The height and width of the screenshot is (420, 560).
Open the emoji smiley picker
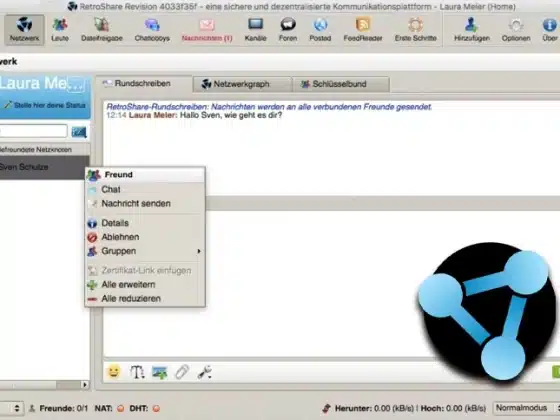[114, 372]
